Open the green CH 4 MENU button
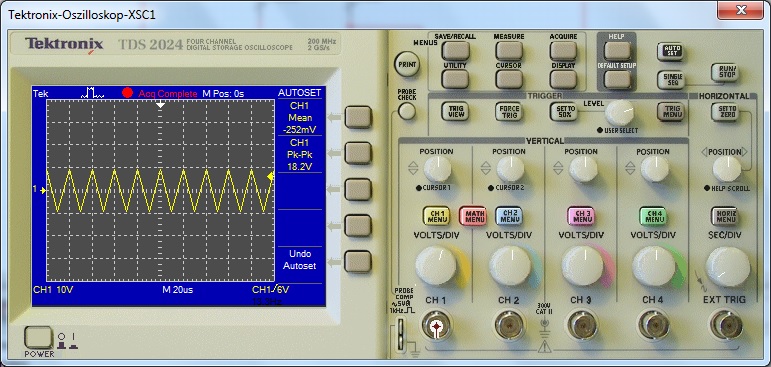This screenshot has height=367, width=771. [653, 216]
